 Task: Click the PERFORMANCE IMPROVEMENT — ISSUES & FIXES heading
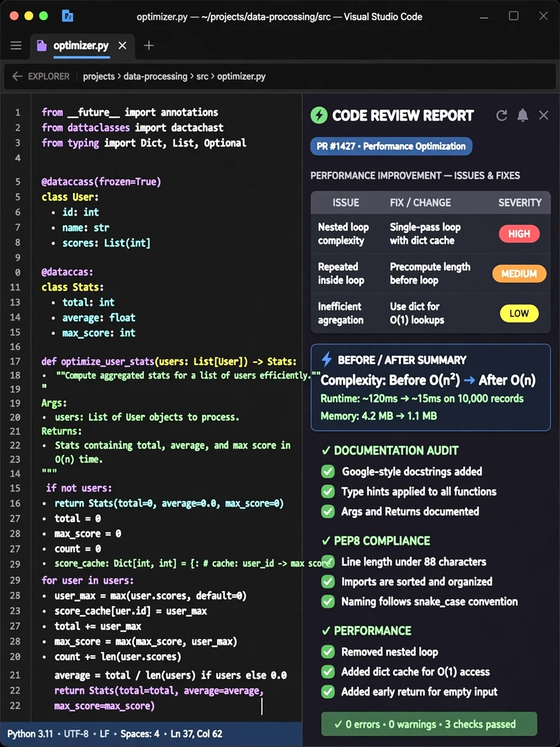[415, 176]
